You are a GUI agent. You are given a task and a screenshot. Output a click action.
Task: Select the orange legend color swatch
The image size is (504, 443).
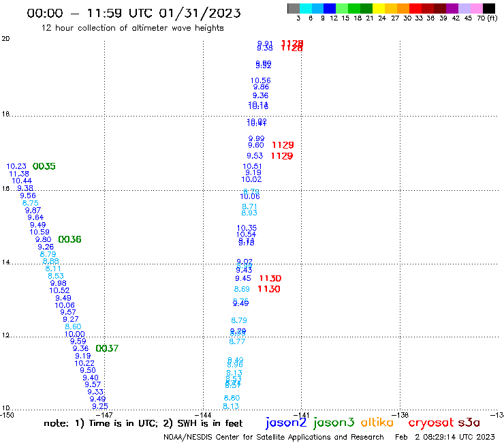[403, 8]
